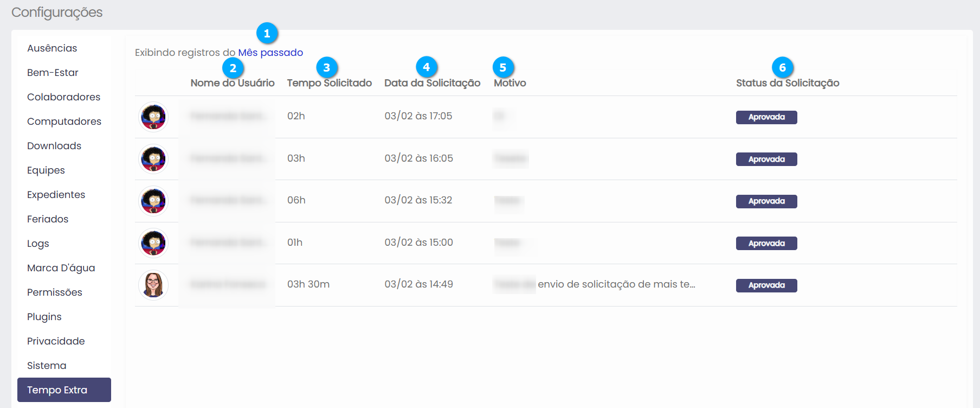The height and width of the screenshot is (408, 980).
Task: Click the Aprovada status for the 14:49 request
Action: (x=766, y=285)
